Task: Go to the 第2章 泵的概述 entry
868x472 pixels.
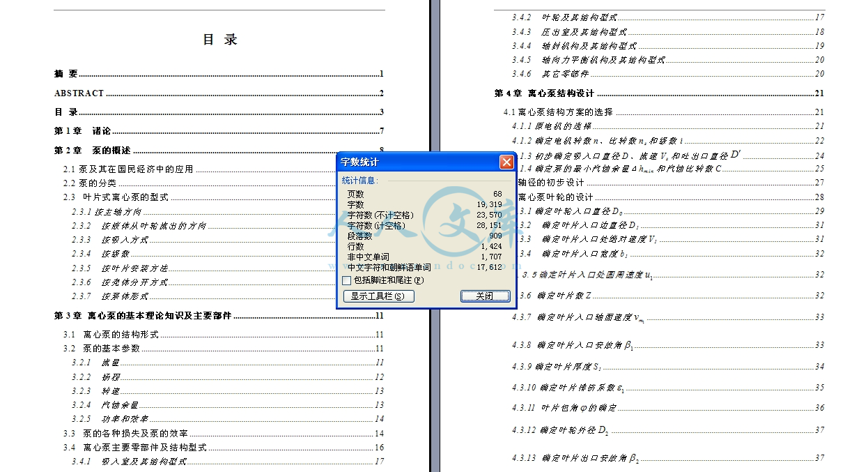Action: 219,150
